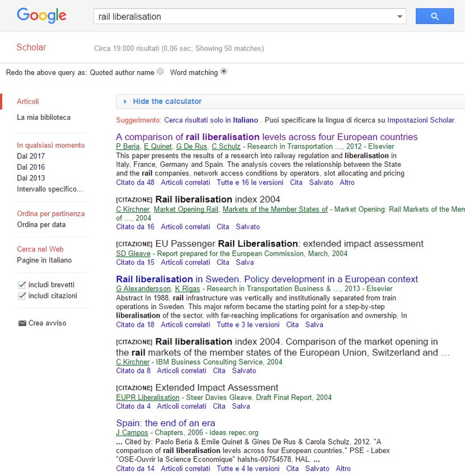Image resolution: width=465 pixels, height=476 pixels.
Task: Open author E Quinet profile
Action: (157, 146)
